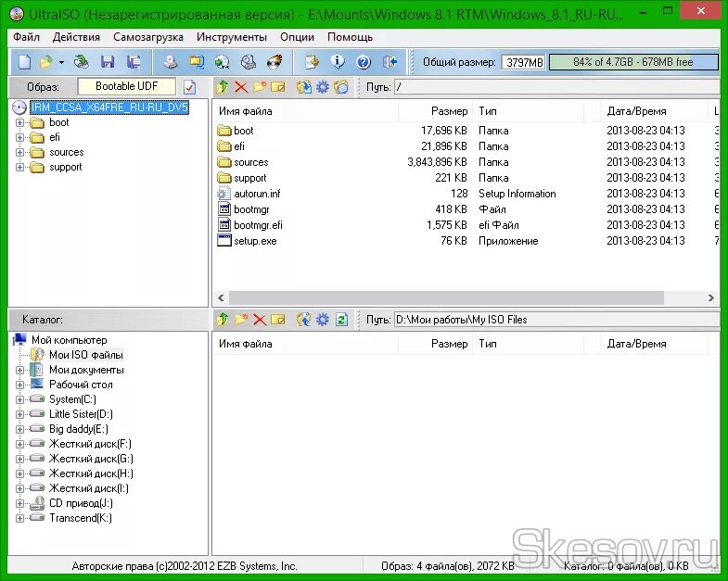This screenshot has width=728, height=581.
Task: Select the Мои ISO файлы tree item
Action: point(86,355)
